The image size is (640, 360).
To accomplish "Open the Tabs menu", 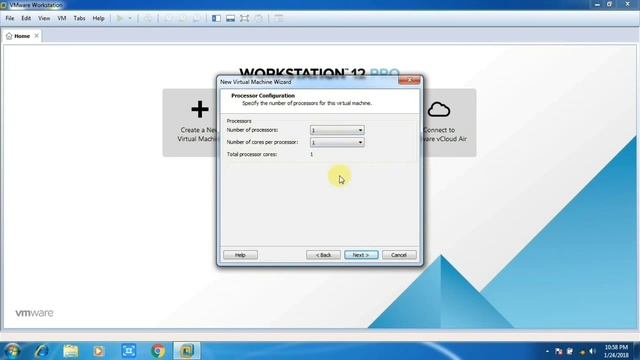I will pyautogui.click(x=79, y=18).
